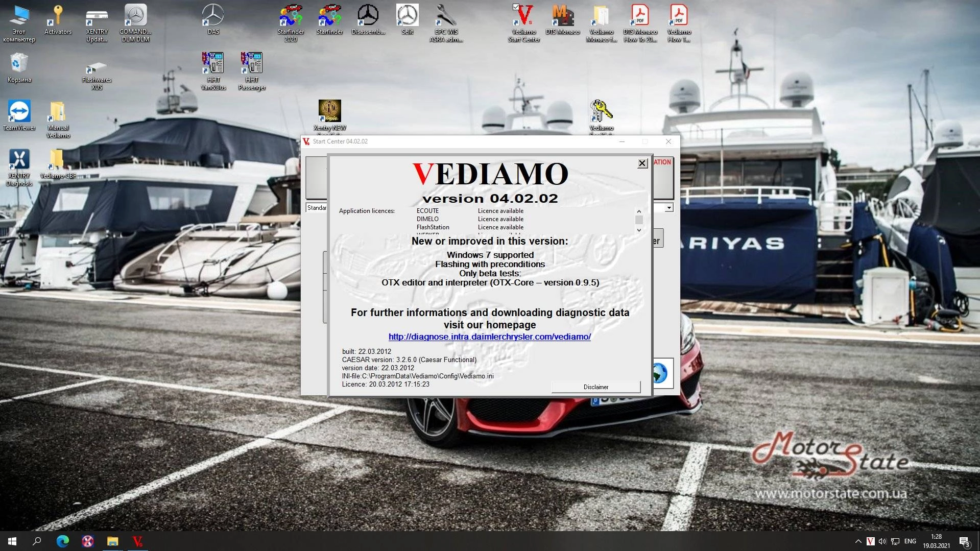The height and width of the screenshot is (551, 980).
Task: Launch the HHT Passenger shortcut
Action: click(252, 71)
